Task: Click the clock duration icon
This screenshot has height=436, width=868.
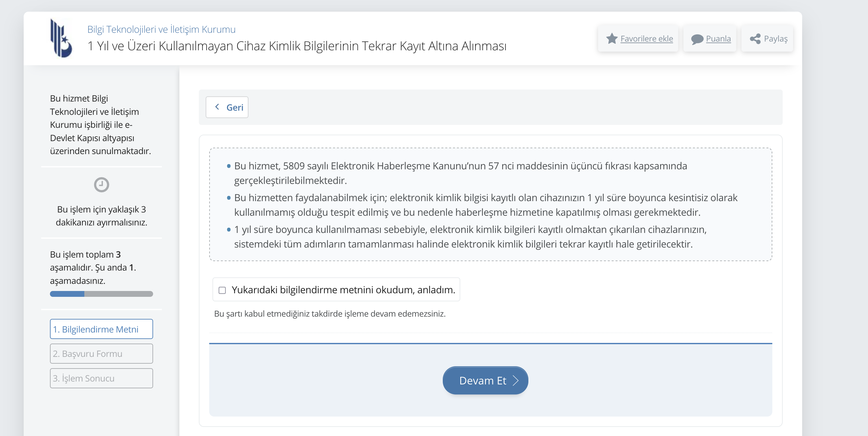Action: point(102,185)
